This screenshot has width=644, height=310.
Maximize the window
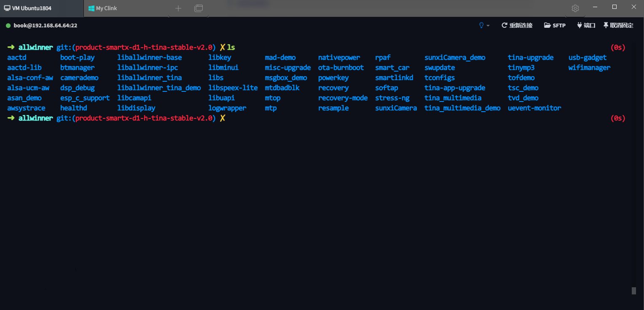(x=614, y=7)
